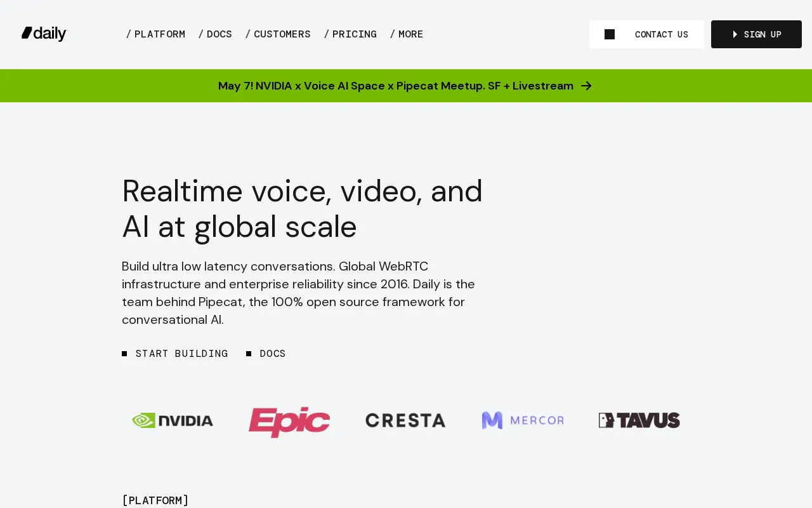
Task: Click the Epic customer logo
Action: (289, 422)
